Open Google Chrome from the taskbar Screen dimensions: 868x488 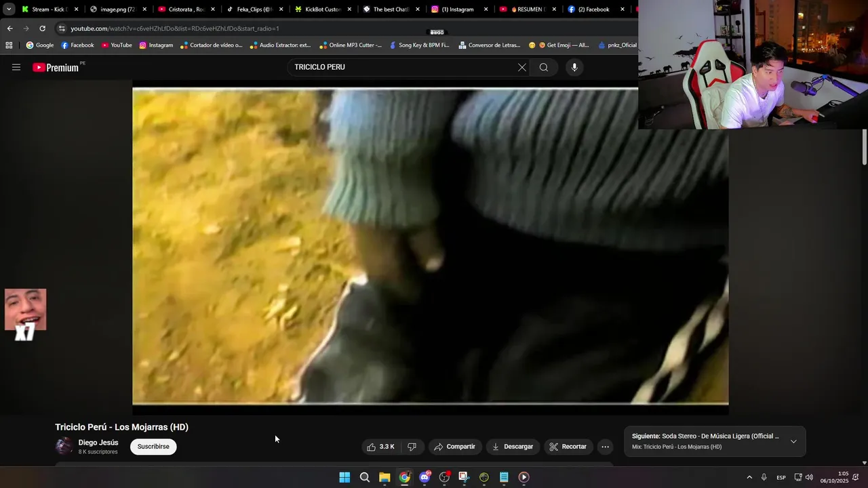pos(404,477)
